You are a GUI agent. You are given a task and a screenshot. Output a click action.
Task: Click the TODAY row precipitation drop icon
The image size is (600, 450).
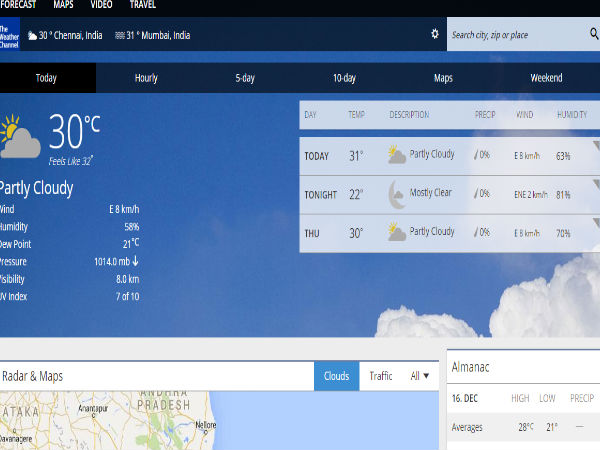coord(476,155)
